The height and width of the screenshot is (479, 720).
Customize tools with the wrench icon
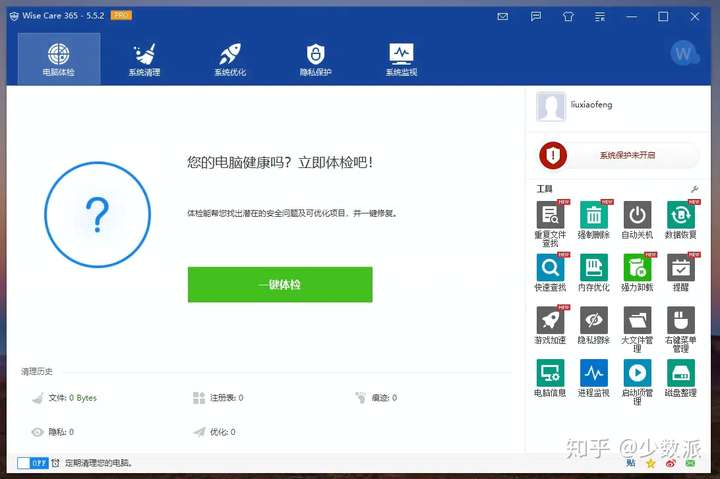point(694,189)
